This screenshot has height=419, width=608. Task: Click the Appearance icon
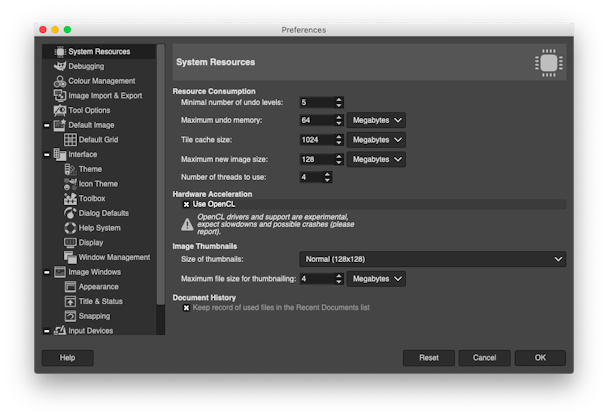70,286
